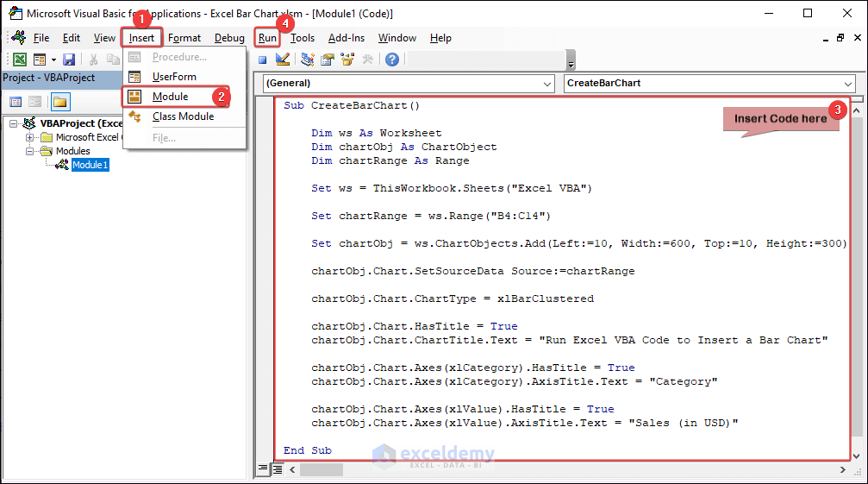
Task: Click the xlBarClustered chart type line
Action: (453, 299)
